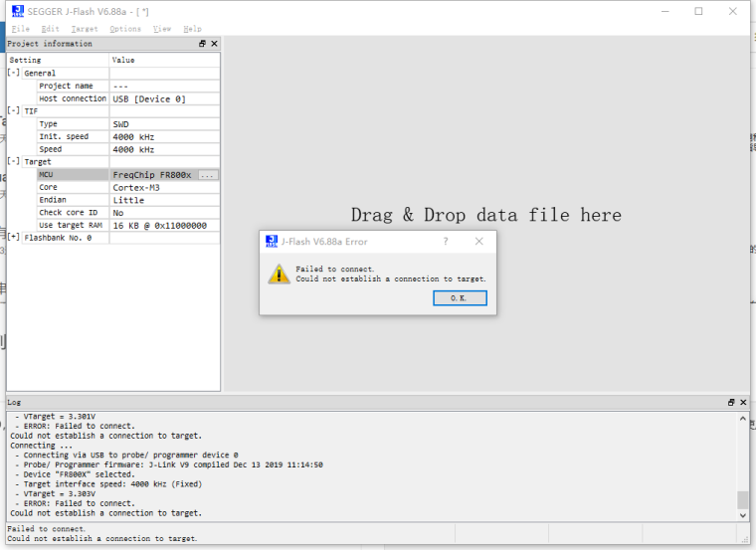
Task: Click the Log scrollbar thumb
Action: [x=742, y=499]
